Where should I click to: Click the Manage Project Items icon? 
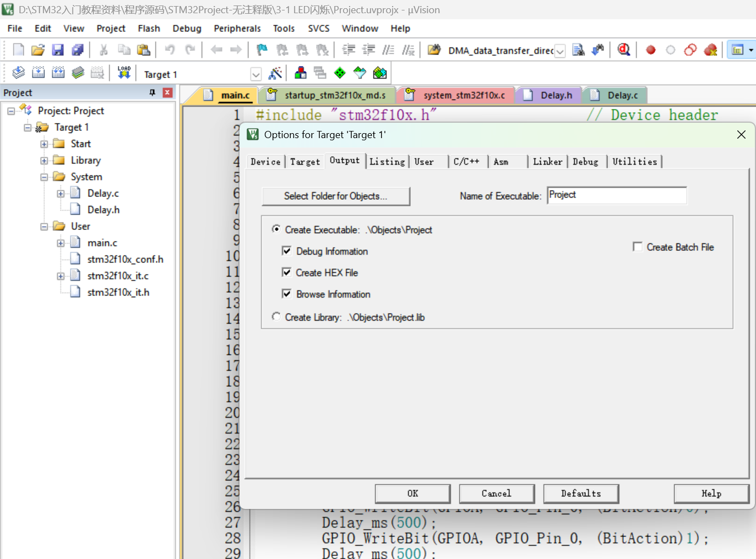(301, 73)
